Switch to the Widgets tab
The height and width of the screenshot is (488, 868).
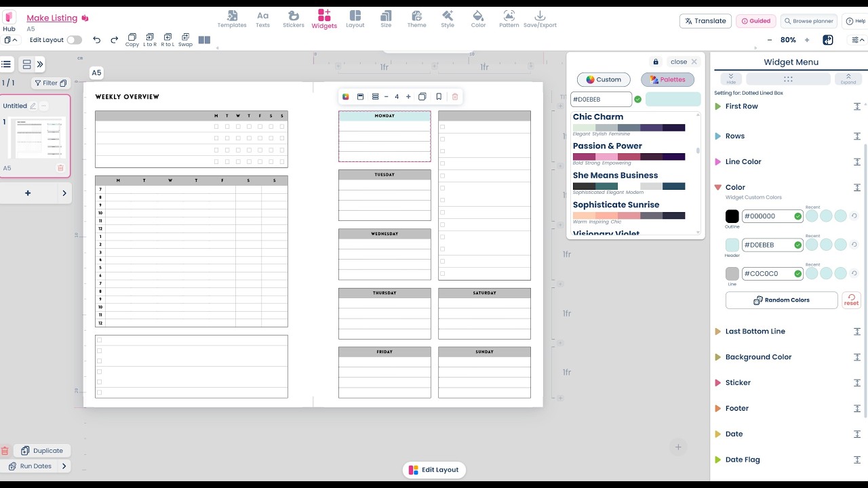[324, 19]
